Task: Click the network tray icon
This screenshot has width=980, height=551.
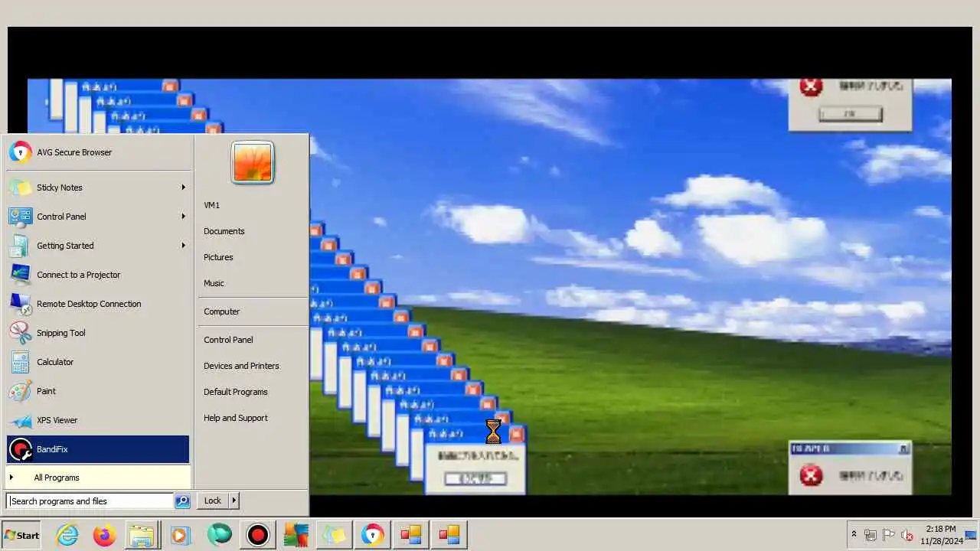Action: click(x=871, y=535)
